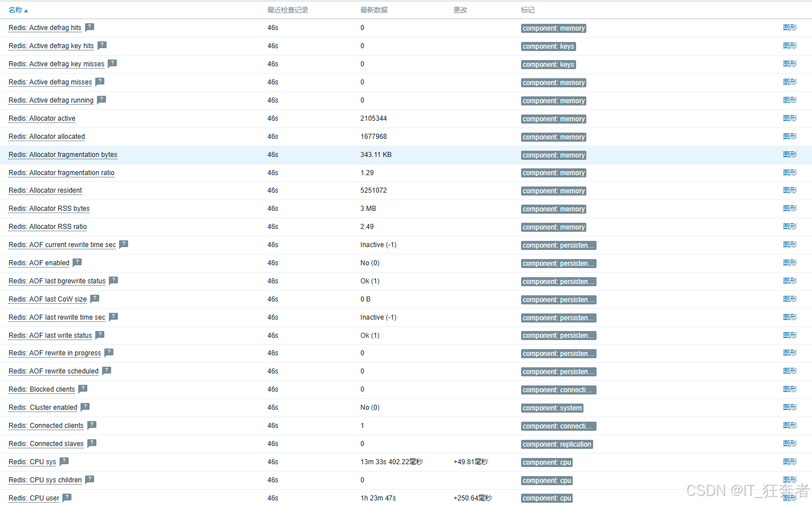Open Redis: Allocator allocated item
The image size is (812, 505).
[x=46, y=137]
